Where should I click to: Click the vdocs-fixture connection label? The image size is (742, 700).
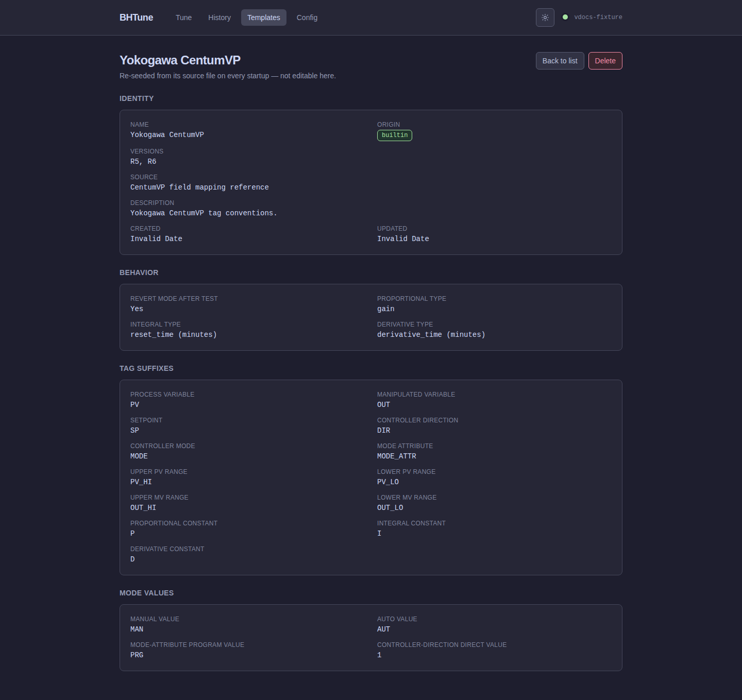point(598,17)
